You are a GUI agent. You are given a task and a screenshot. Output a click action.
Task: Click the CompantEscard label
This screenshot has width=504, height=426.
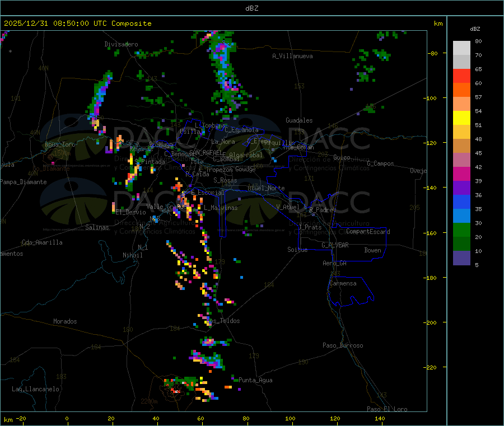tap(368, 231)
